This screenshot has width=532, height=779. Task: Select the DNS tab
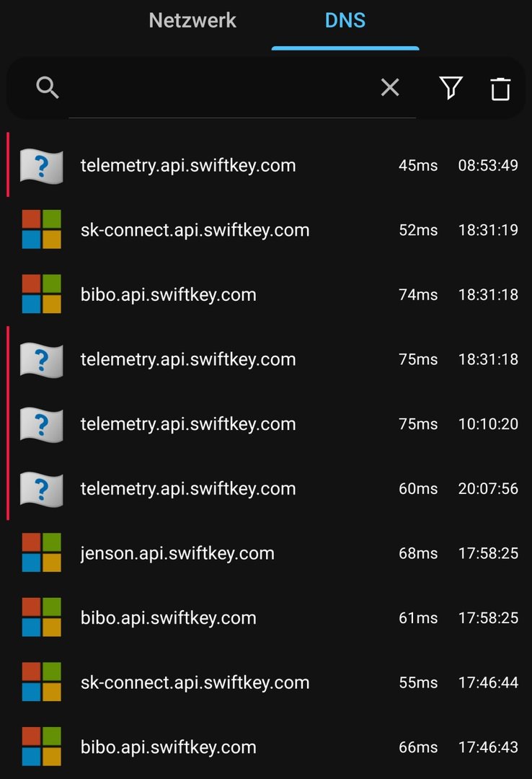[x=345, y=21]
